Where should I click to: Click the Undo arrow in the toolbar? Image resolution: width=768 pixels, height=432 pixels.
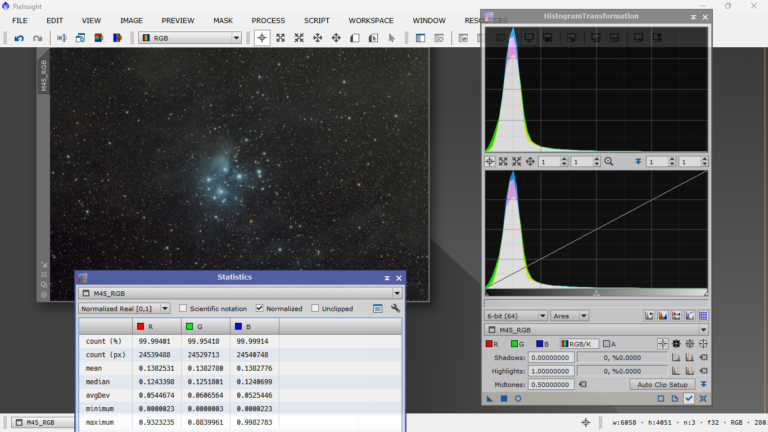[x=19, y=38]
